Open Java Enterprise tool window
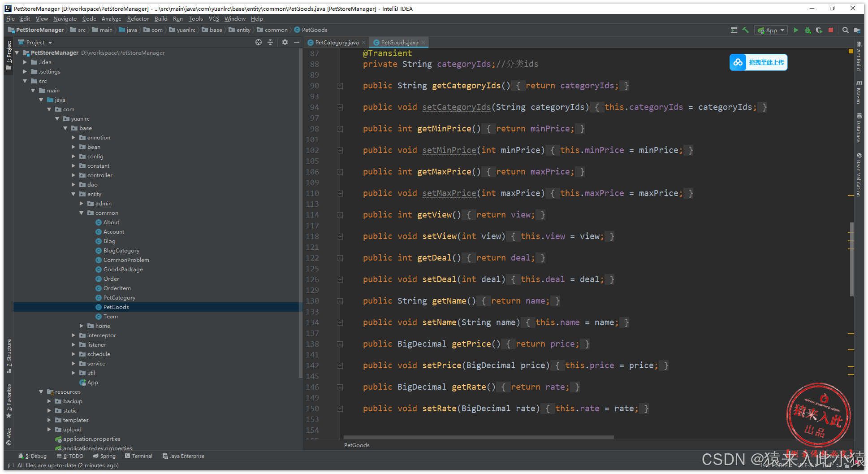Screen dimensions: 868x474 [x=183, y=456]
